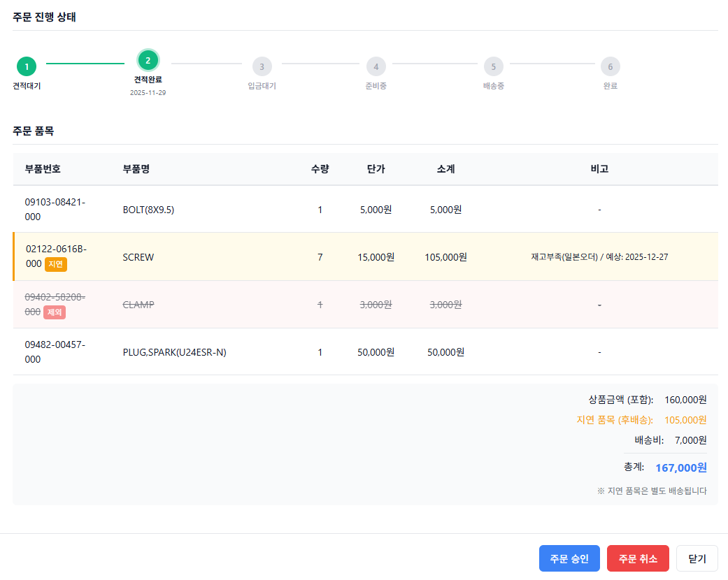Select step 6 완료 circle

coord(610,67)
